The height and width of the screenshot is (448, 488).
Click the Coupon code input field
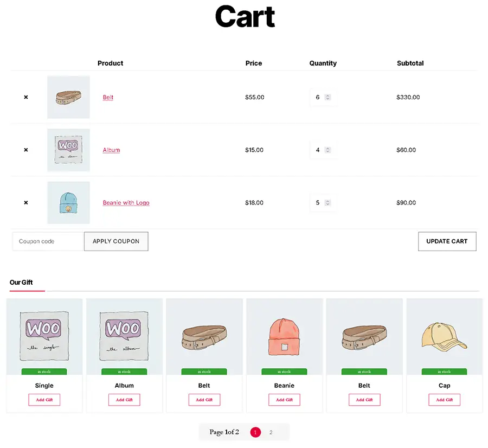pos(48,241)
